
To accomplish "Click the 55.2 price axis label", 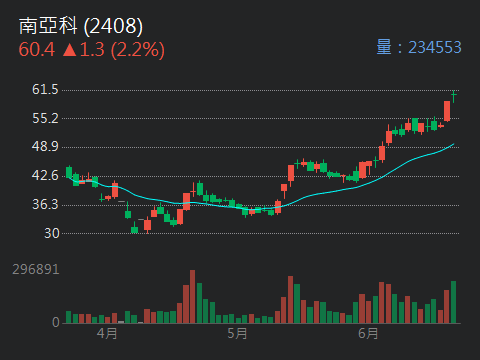I will [45, 118].
